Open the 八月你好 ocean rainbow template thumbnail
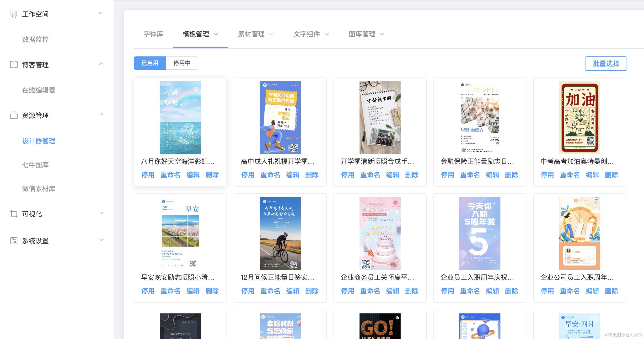 click(180, 118)
